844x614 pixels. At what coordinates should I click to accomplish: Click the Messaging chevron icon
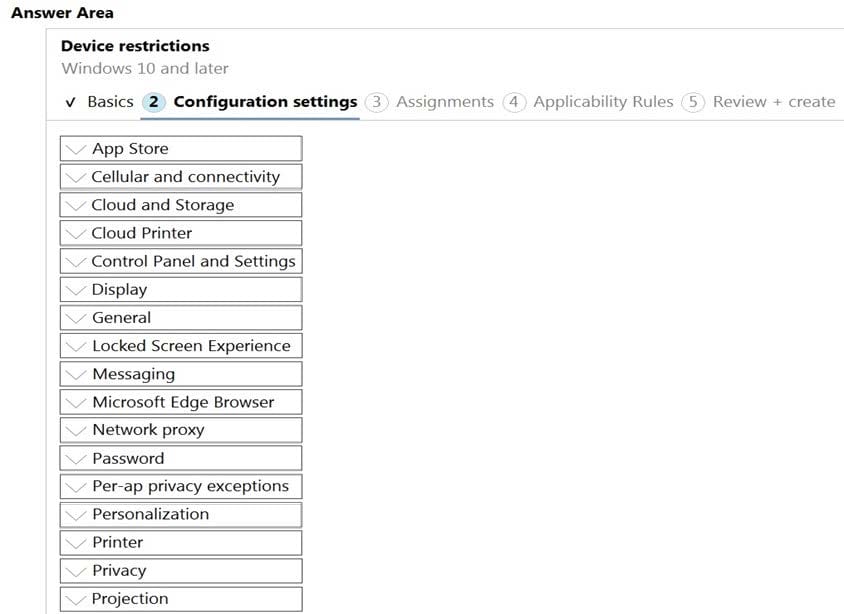(x=75, y=374)
